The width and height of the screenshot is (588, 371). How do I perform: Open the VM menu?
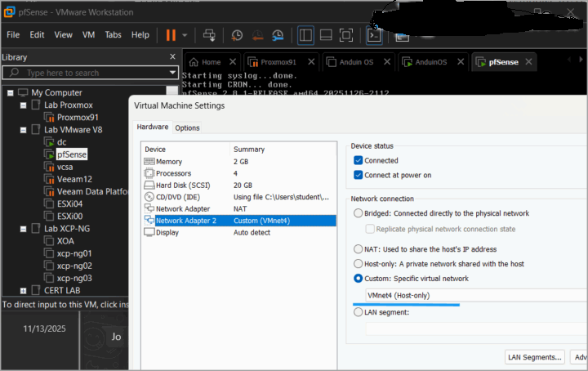pos(88,35)
